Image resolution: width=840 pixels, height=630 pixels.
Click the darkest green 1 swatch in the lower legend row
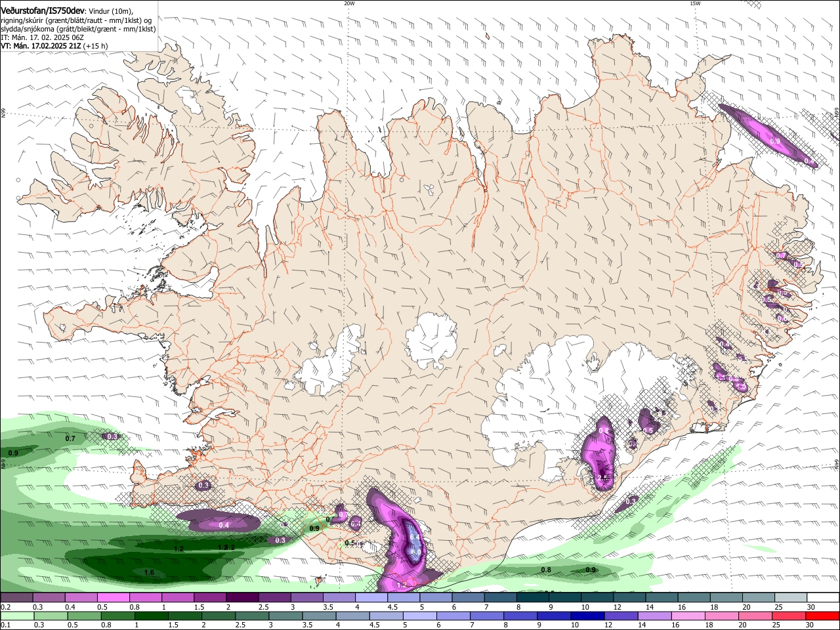click(151, 616)
